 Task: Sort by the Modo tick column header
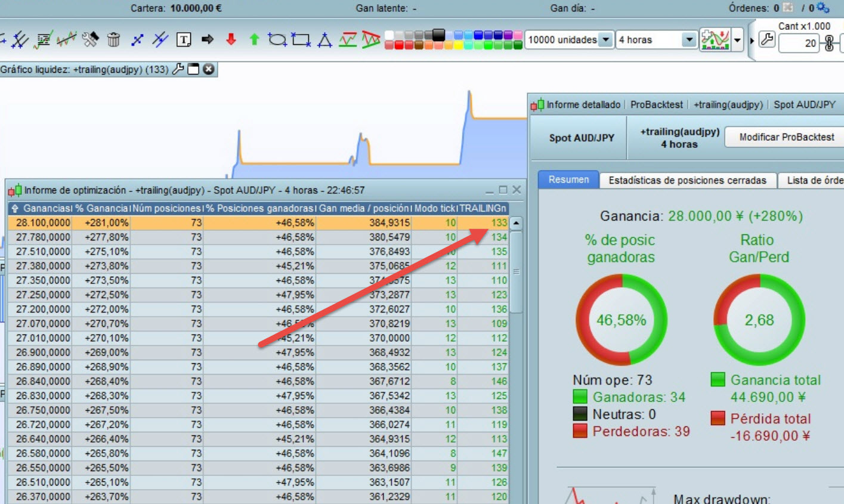(435, 208)
